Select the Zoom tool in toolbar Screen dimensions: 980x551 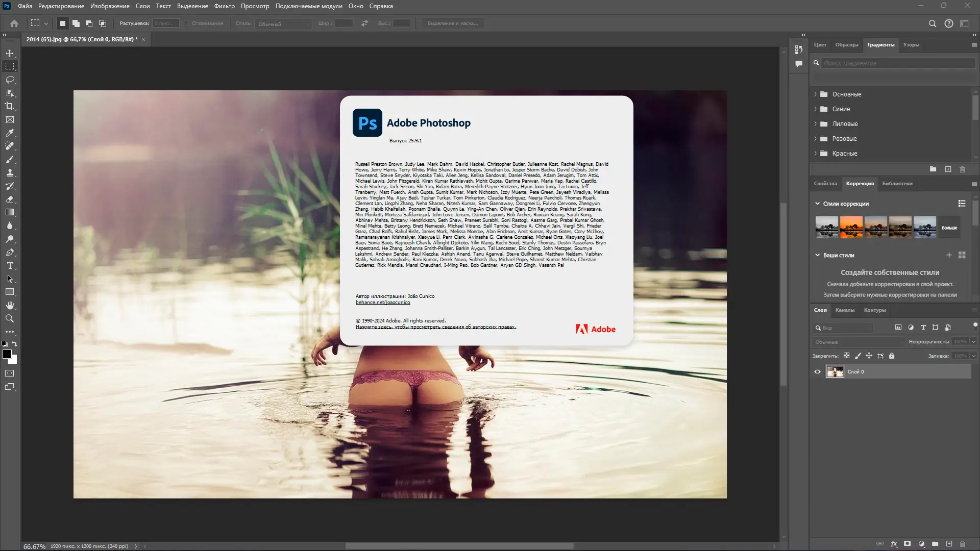[x=10, y=319]
